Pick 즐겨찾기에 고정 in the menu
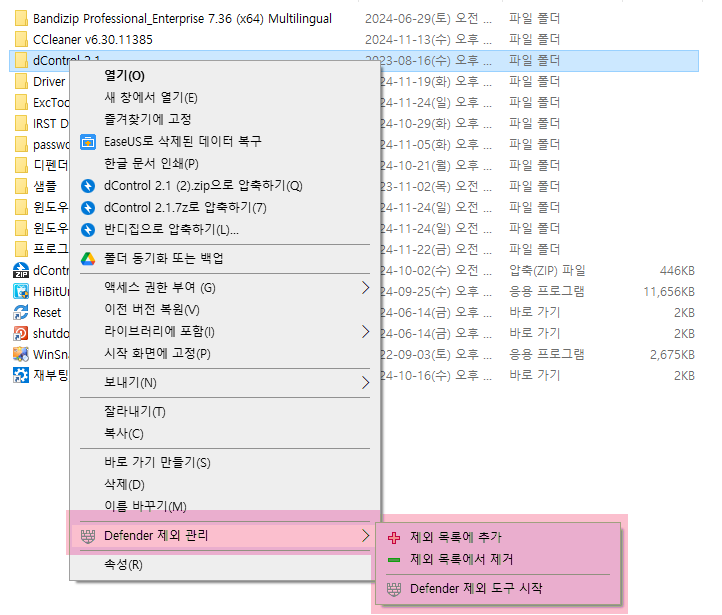The image size is (722, 615). point(147,120)
